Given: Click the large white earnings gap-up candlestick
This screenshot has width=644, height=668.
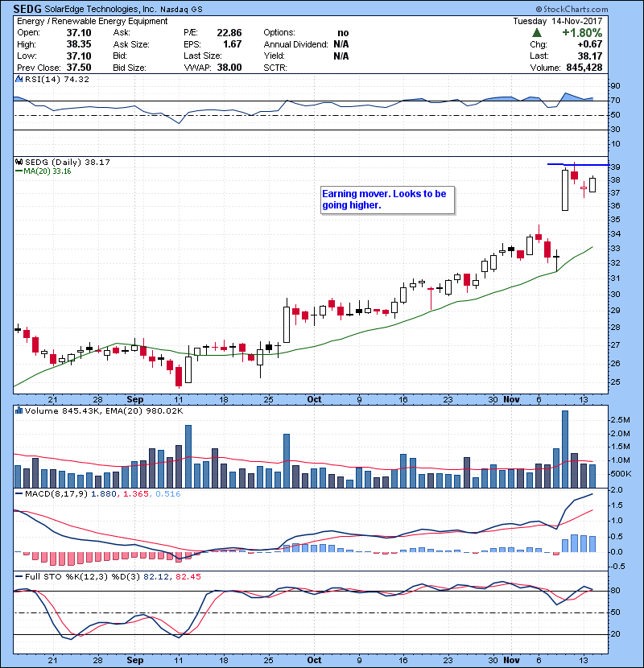Looking at the screenshot, I should pos(565,190).
